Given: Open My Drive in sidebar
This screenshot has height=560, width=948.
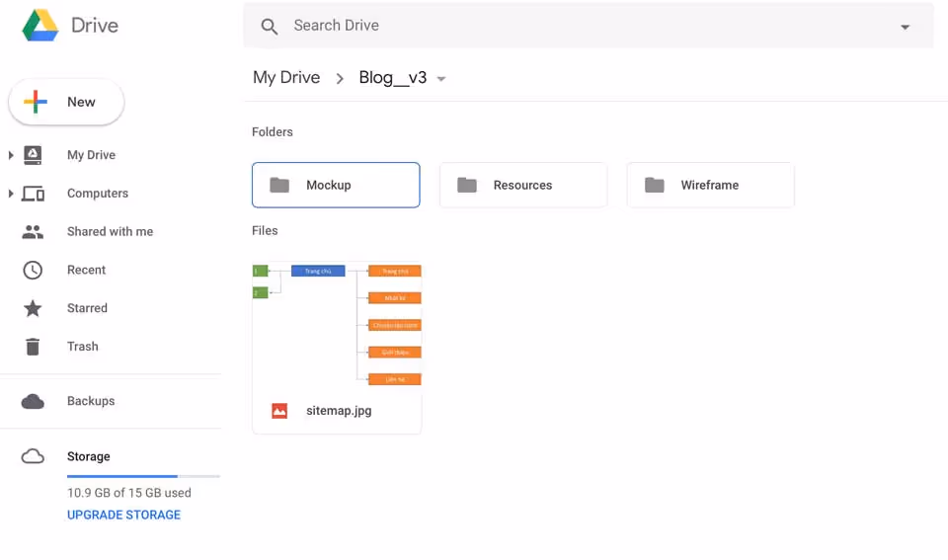Looking at the screenshot, I should click(x=91, y=155).
